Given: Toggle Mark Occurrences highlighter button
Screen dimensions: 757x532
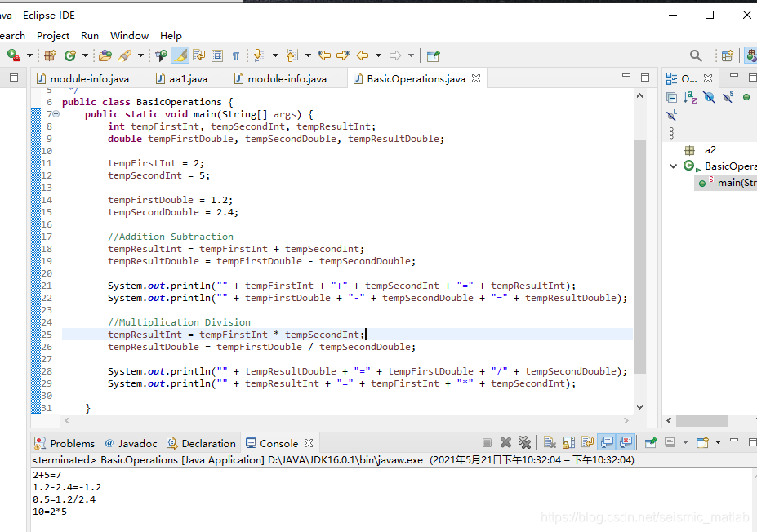Looking at the screenshot, I should click(180, 55).
